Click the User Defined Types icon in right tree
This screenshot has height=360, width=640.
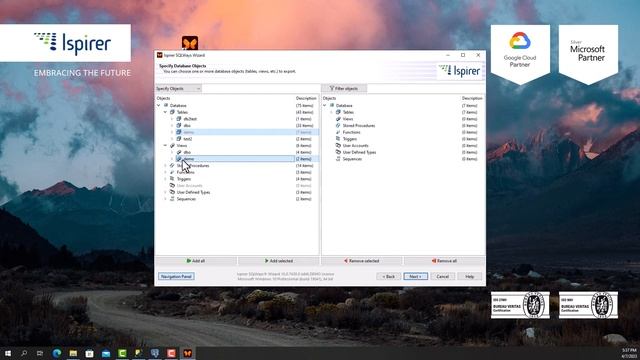click(x=338, y=152)
